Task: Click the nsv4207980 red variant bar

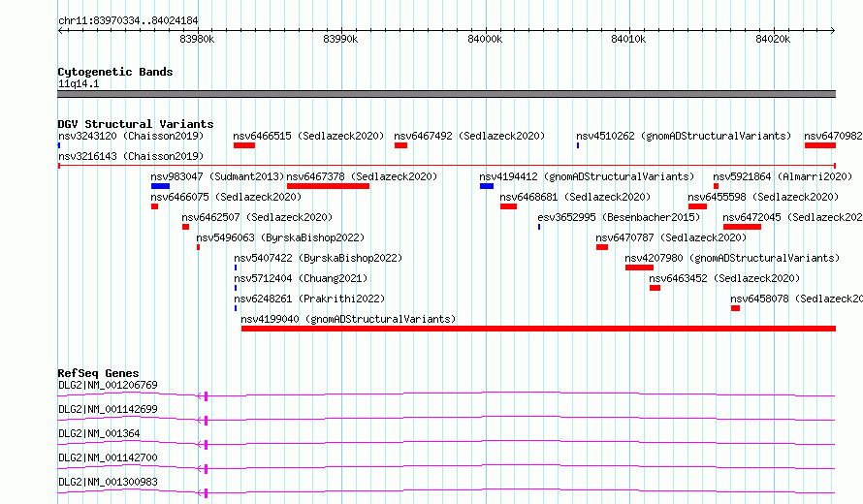Action: tap(640, 268)
